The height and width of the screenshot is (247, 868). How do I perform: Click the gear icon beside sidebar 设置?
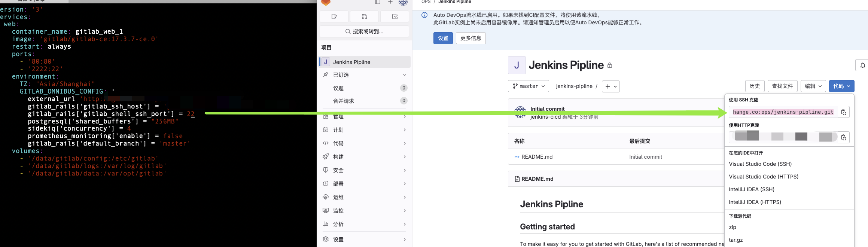[x=326, y=240]
